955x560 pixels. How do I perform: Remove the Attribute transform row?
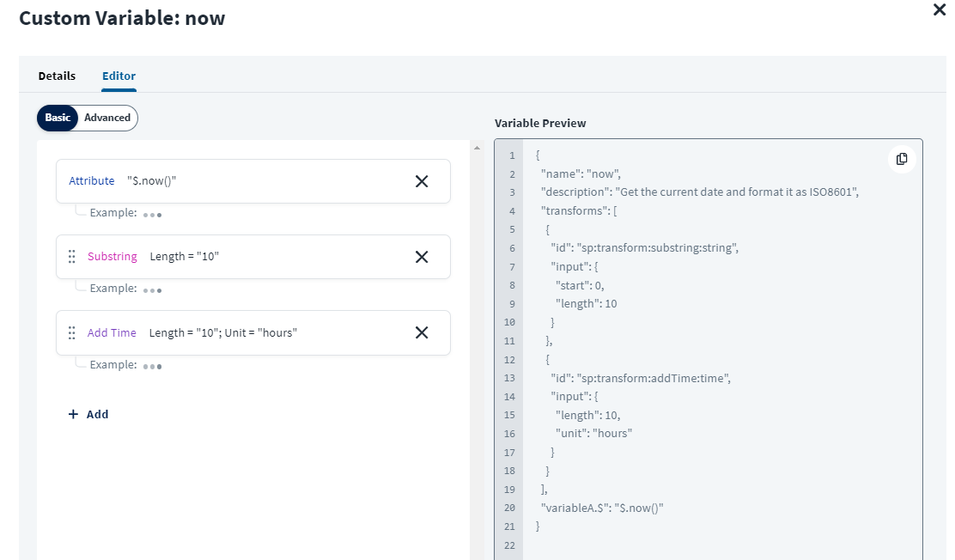point(422,181)
